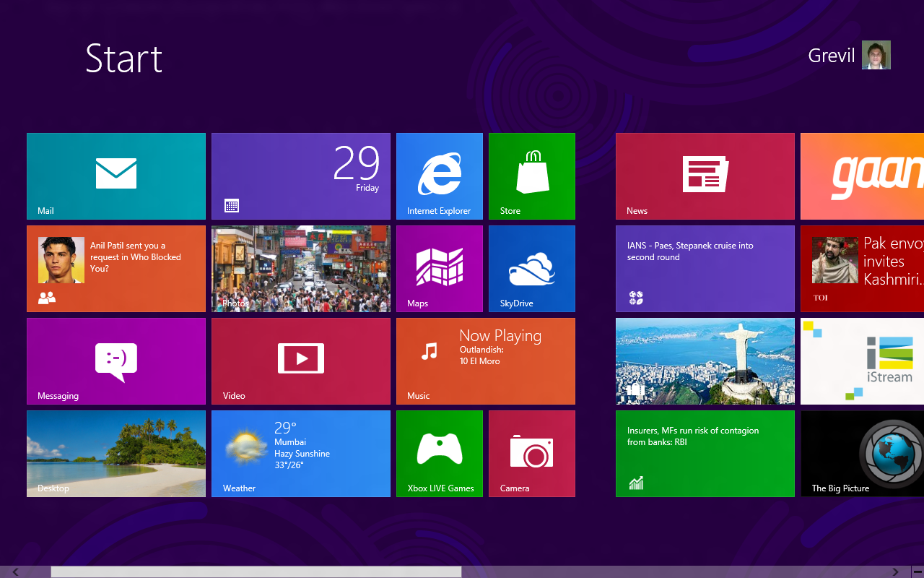Switch to Desktop via the beach tile
The width and height of the screenshot is (924, 578).
click(x=115, y=453)
